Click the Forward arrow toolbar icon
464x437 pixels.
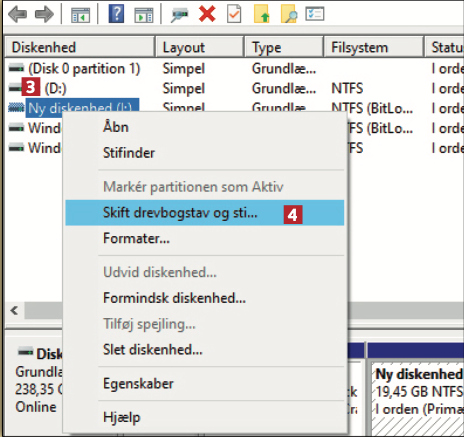coord(44,14)
